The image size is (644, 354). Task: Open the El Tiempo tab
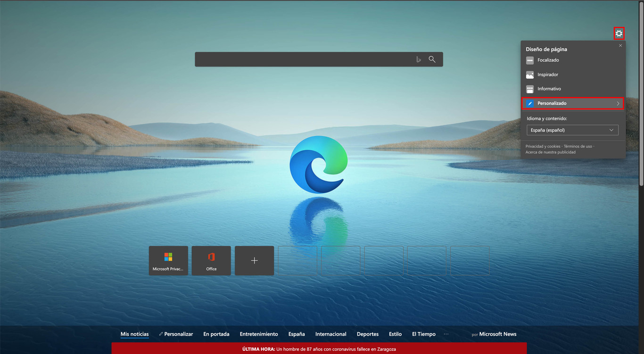(423, 334)
